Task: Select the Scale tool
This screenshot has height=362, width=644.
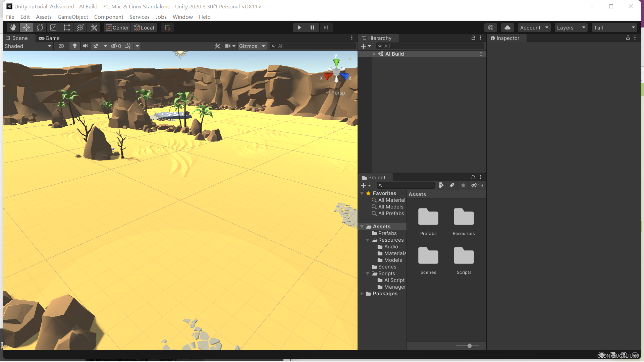Action: [53, 27]
